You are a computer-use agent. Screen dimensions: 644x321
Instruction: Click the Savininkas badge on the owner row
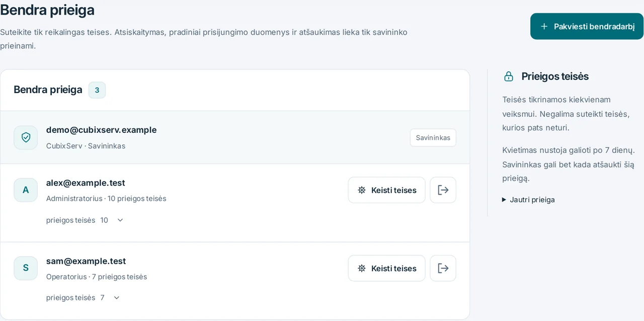pos(433,137)
